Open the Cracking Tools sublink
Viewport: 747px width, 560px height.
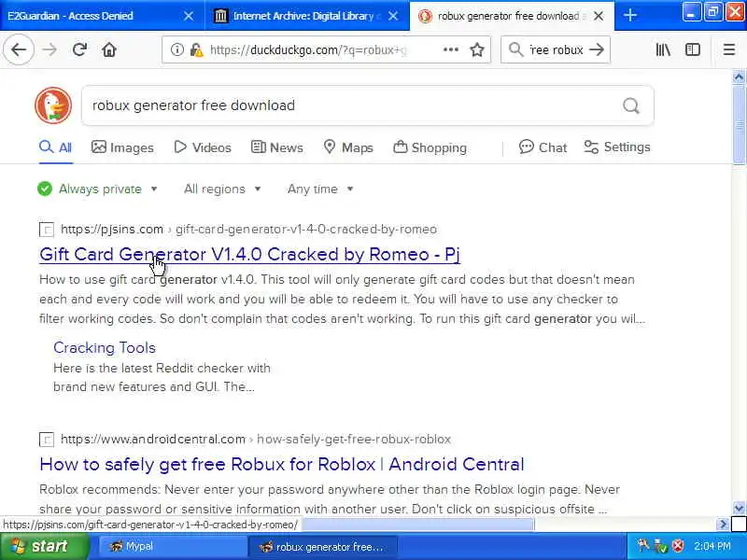click(x=105, y=347)
